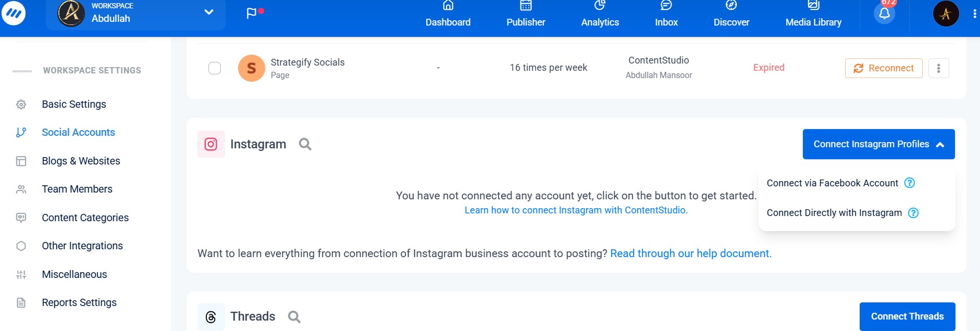980x331 pixels.
Task: Select Social Accounts in sidebar
Action: coord(78,132)
